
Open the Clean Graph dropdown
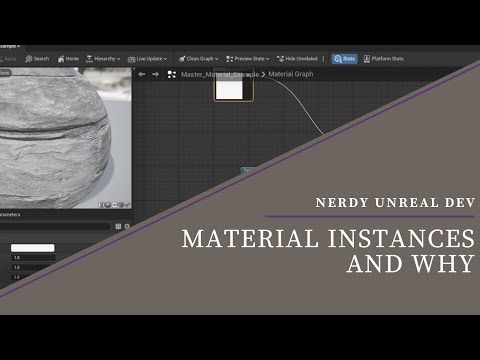[198, 59]
